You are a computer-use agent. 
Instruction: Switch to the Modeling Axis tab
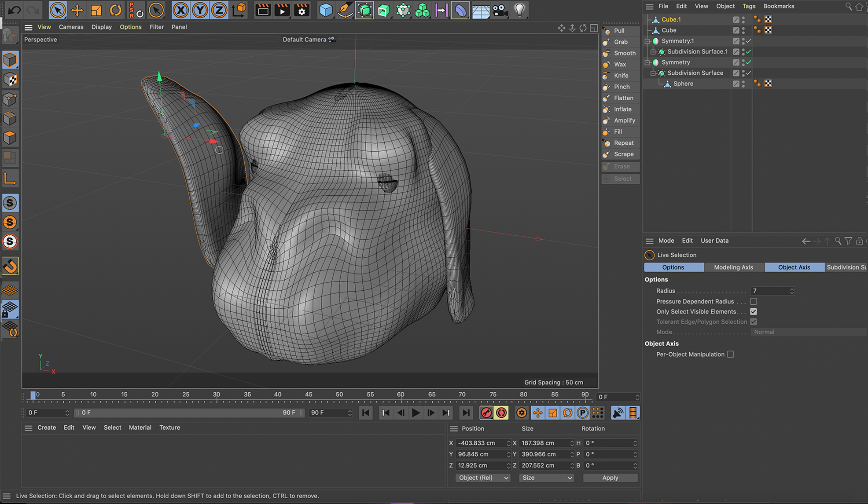coord(733,267)
